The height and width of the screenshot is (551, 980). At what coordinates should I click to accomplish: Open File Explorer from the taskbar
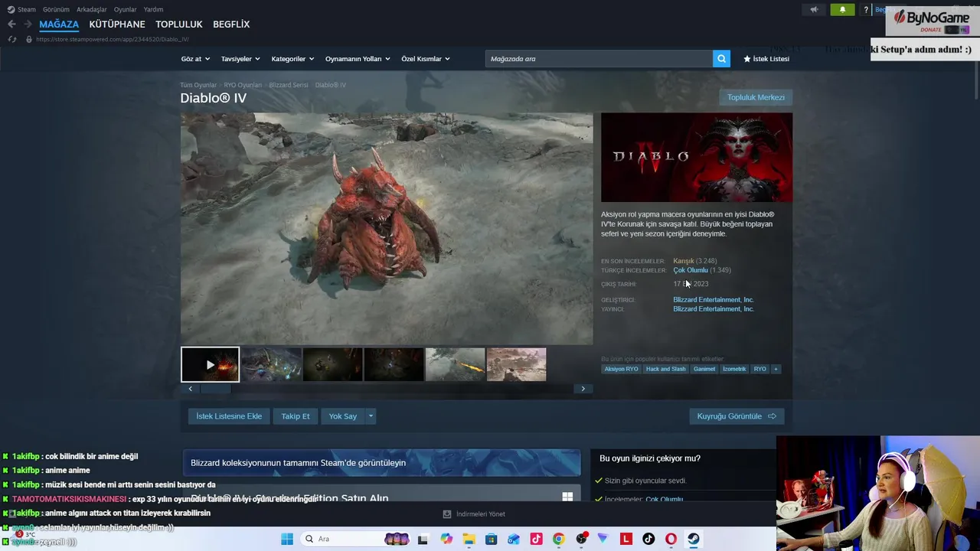pyautogui.click(x=469, y=539)
